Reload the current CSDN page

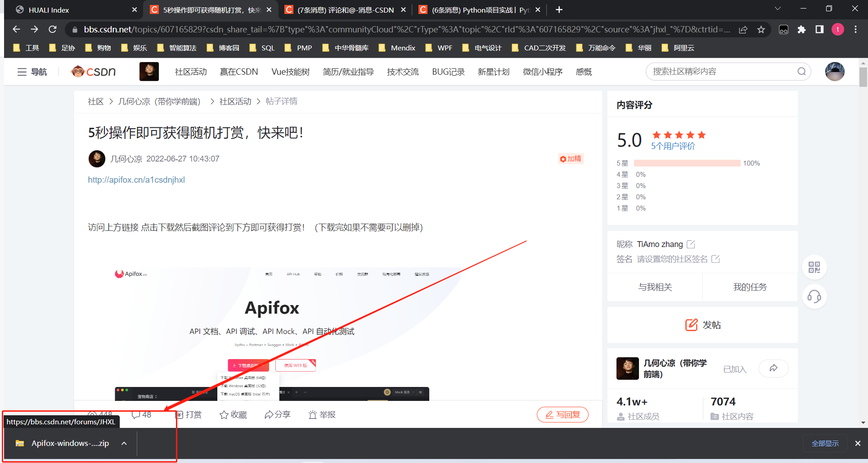53,29
